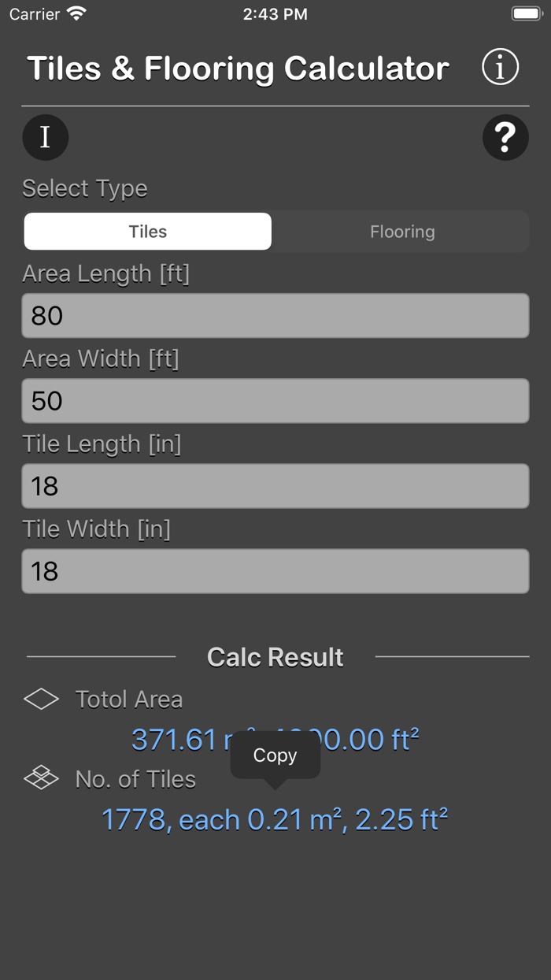The height and width of the screenshot is (980, 551).
Task: Click the diamond icon beside Totol Area
Action: tap(43, 699)
